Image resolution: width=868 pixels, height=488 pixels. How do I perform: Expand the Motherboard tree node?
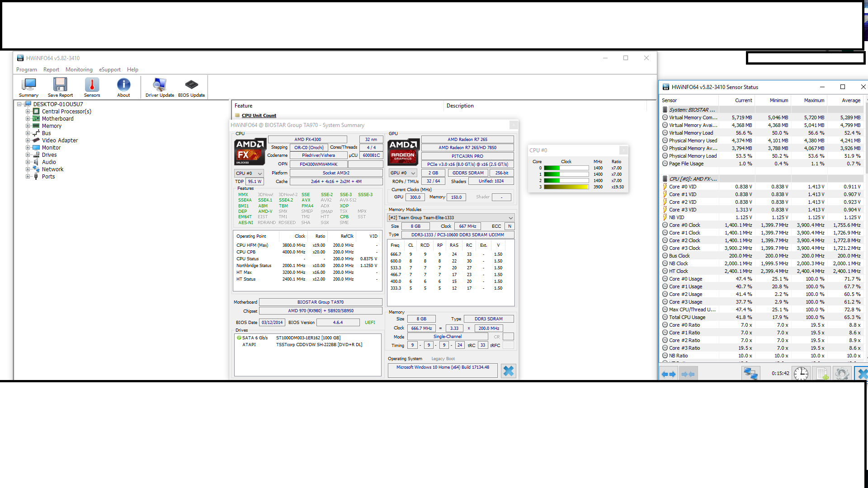point(28,119)
